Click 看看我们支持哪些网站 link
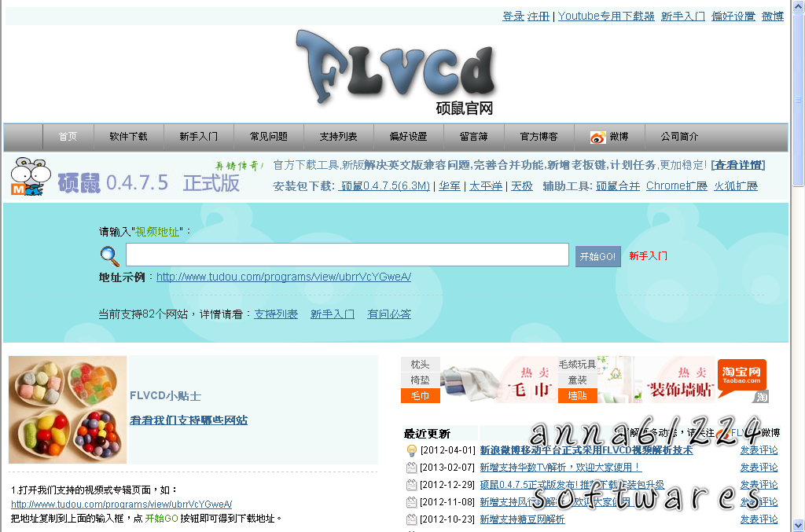This screenshot has height=532, width=805. [189, 420]
